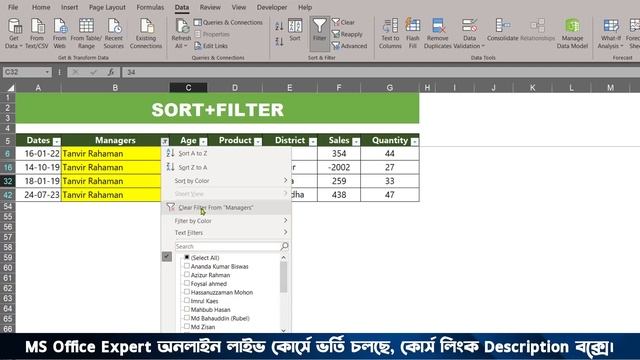Expand the Name Box dropdown
640x360 pixels.
[x=47, y=72]
